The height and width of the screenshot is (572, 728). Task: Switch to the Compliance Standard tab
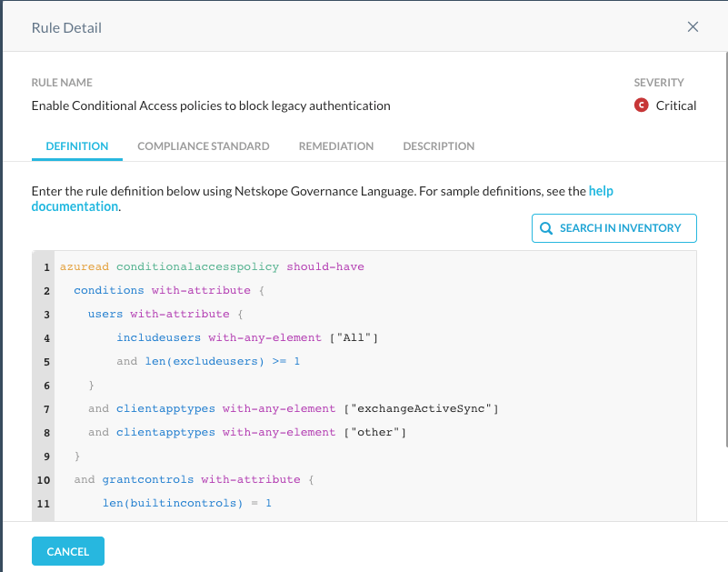pos(204,146)
